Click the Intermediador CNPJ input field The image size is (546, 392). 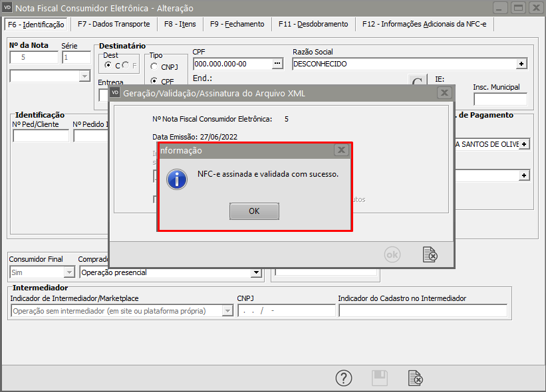pos(286,310)
